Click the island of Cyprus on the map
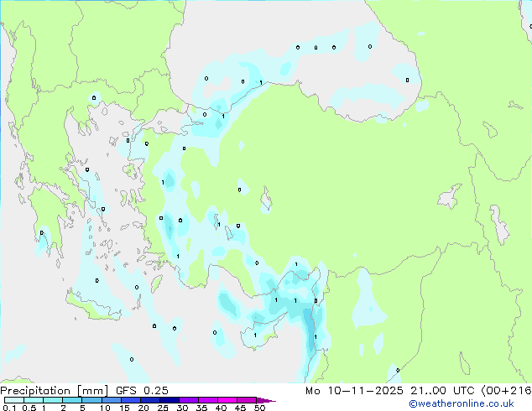The height and width of the screenshot is (411, 532). click(x=259, y=334)
